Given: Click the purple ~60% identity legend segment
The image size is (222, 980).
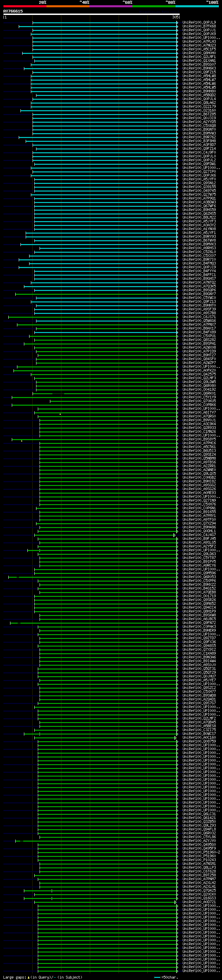Looking at the screenshot, I should point(111,6).
